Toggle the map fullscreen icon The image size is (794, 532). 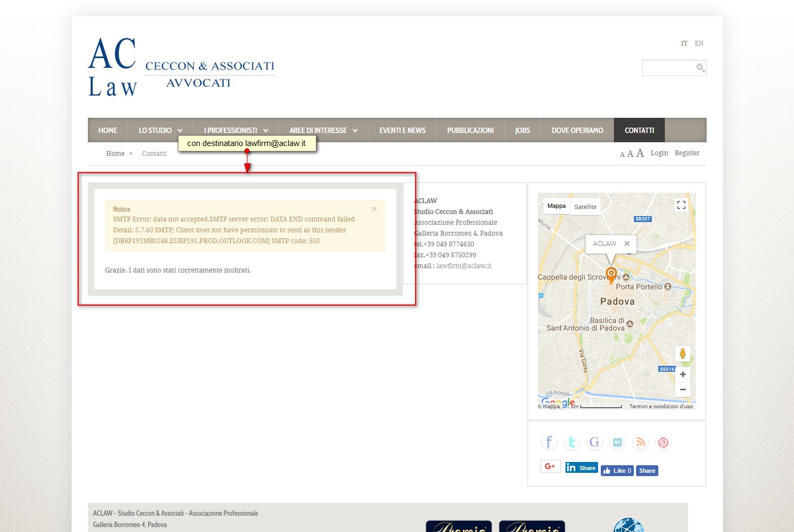coord(682,205)
